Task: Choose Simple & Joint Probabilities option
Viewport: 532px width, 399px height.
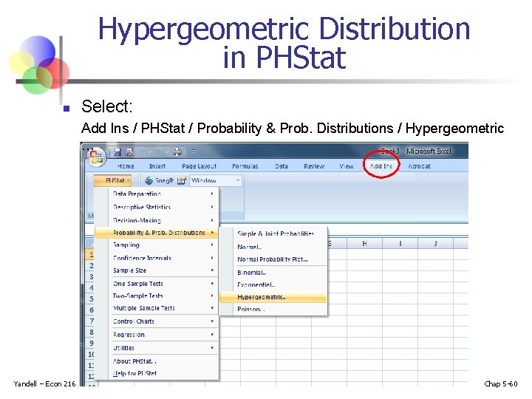Action: [x=273, y=233]
